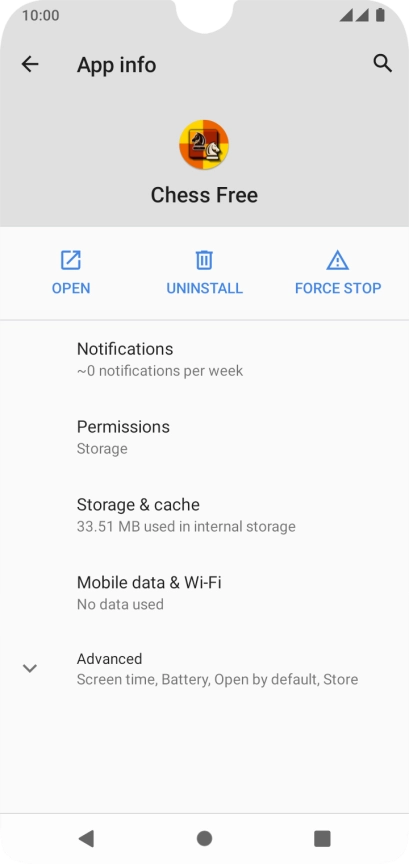Tap the Android back triangle button

[x=86, y=839]
